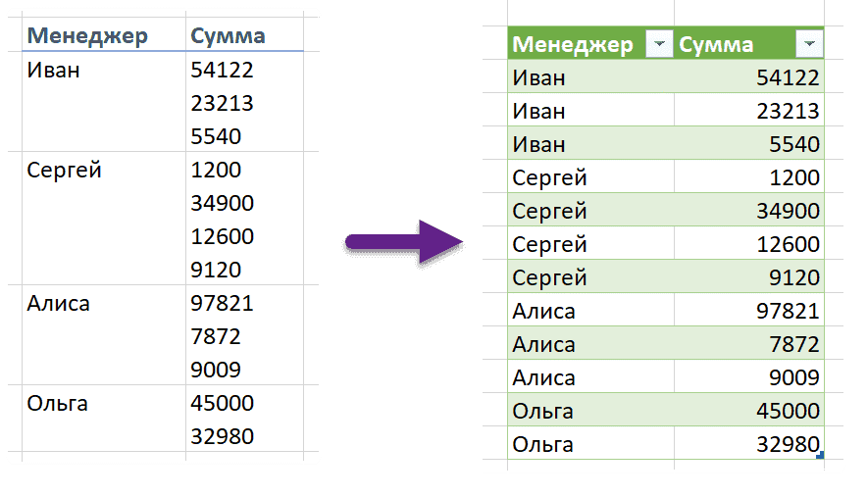Select Иван in the green table's 54122 row

tap(538, 78)
